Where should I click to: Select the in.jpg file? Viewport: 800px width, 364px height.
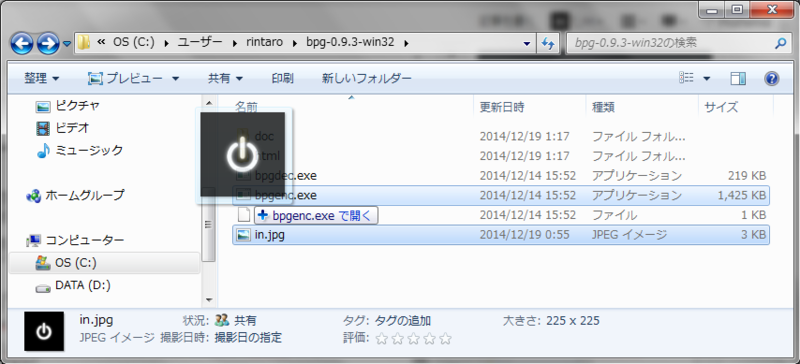point(501,235)
